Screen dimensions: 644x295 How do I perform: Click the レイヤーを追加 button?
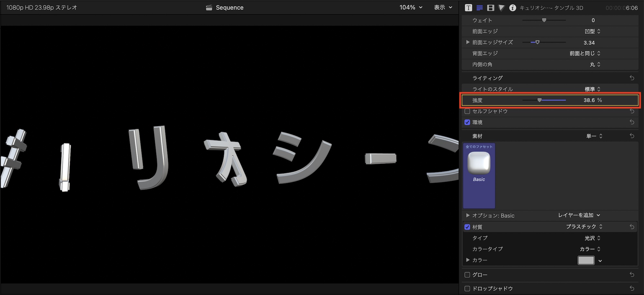click(x=579, y=215)
